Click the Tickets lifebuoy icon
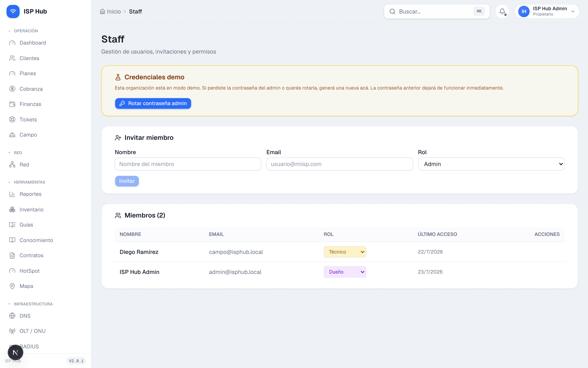The image size is (588, 368). (12, 120)
